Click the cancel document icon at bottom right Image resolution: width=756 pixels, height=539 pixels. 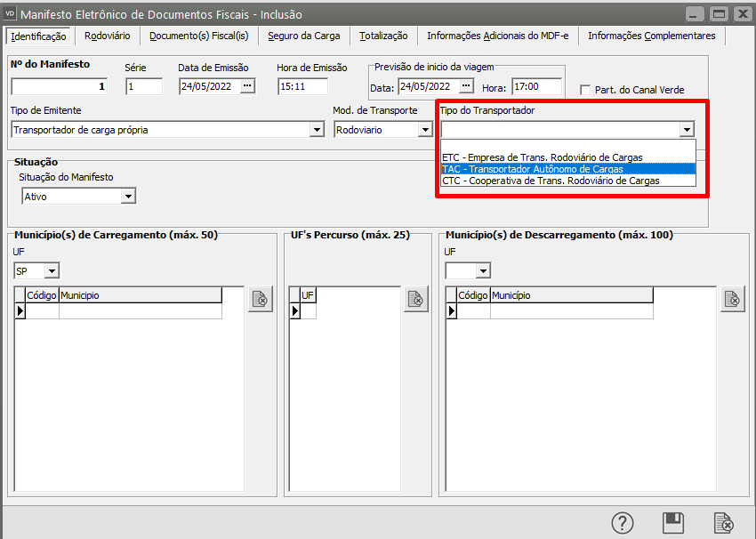[724, 523]
